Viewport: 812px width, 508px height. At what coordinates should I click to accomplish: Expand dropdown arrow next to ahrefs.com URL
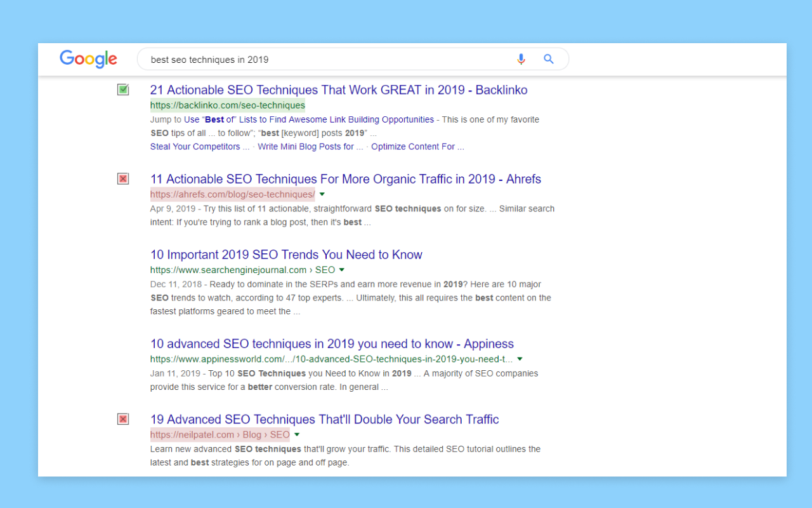[322, 194]
